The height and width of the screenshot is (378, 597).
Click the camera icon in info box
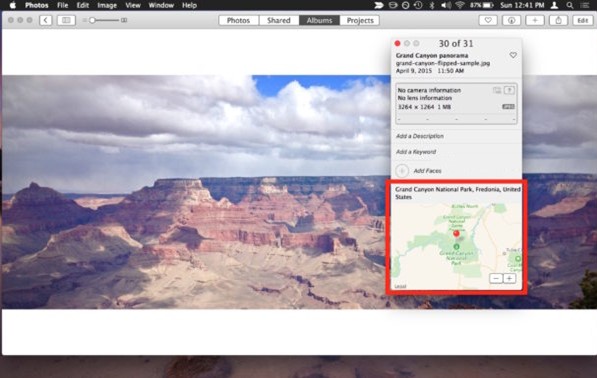point(497,90)
